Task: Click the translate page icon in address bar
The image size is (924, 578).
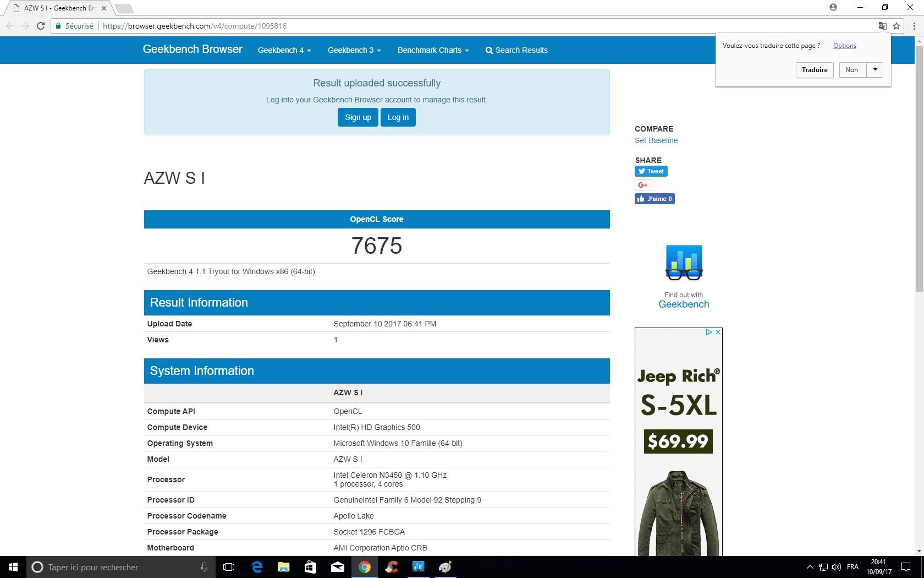Action: coord(882,26)
